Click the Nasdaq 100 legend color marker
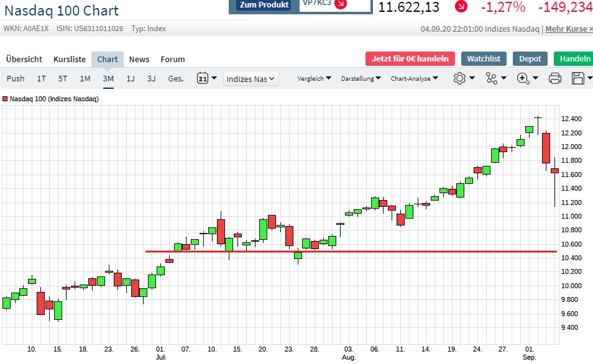Viewport: 593px width, 364px height. point(5,98)
